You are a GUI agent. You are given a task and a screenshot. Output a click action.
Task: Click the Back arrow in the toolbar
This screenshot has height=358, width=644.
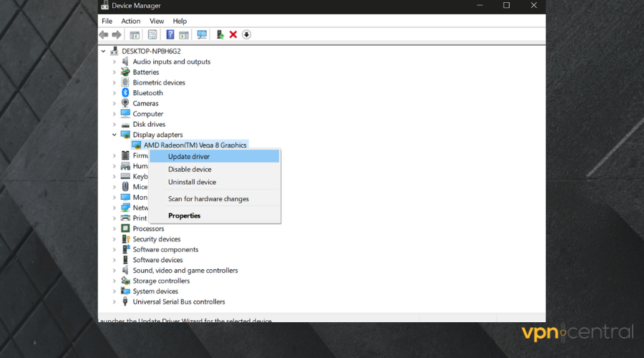tap(104, 34)
